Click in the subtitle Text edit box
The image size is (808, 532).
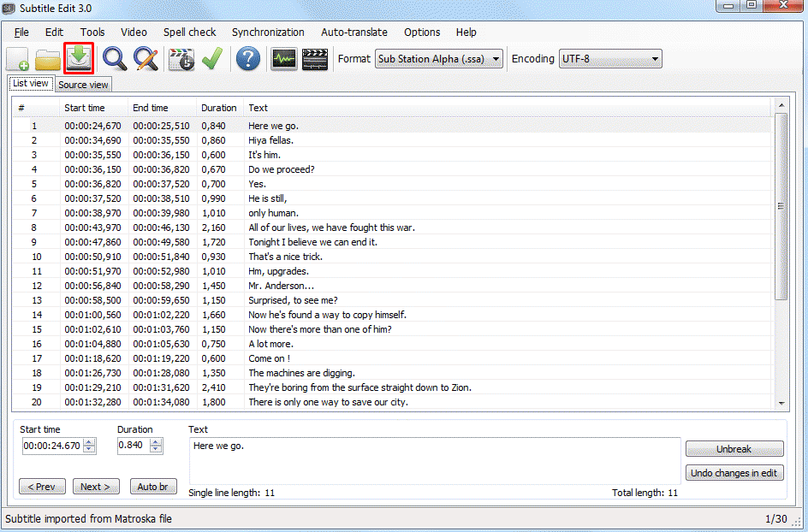(x=435, y=460)
